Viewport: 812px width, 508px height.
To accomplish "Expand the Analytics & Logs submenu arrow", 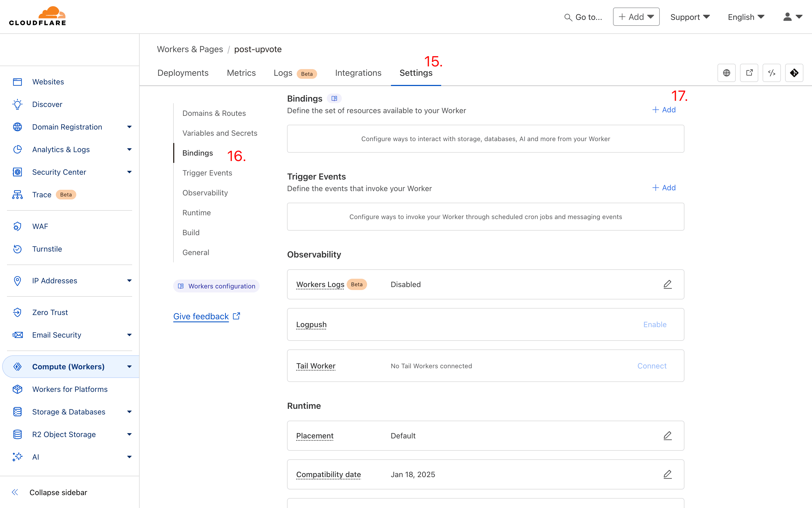I will coord(129,149).
